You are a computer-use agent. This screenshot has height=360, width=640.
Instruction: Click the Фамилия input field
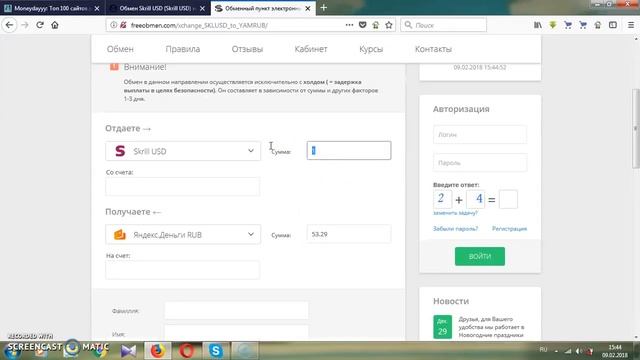(x=236, y=311)
